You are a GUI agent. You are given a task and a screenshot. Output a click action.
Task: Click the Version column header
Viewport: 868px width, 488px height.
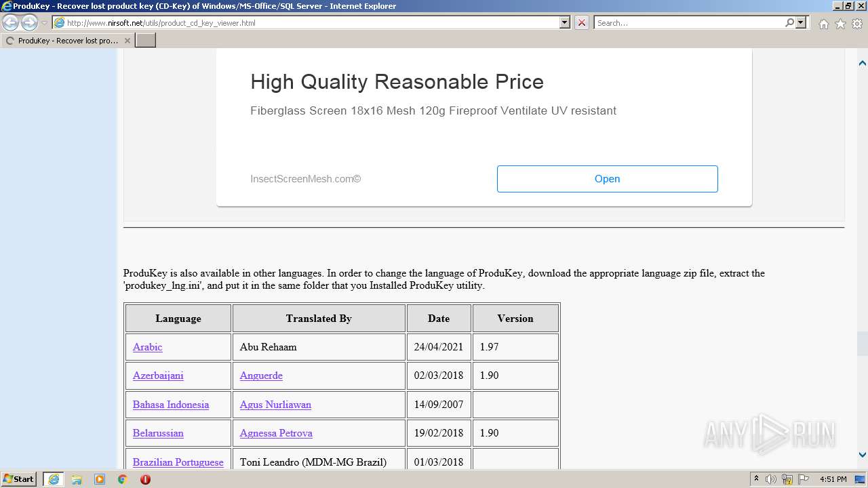pyautogui.click(x=515, y=319)
